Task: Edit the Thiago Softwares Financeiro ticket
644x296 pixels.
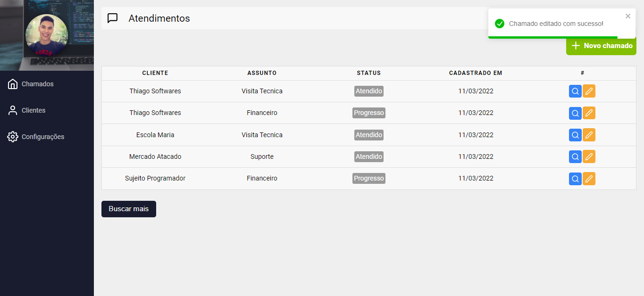Action: coord(589,113)
